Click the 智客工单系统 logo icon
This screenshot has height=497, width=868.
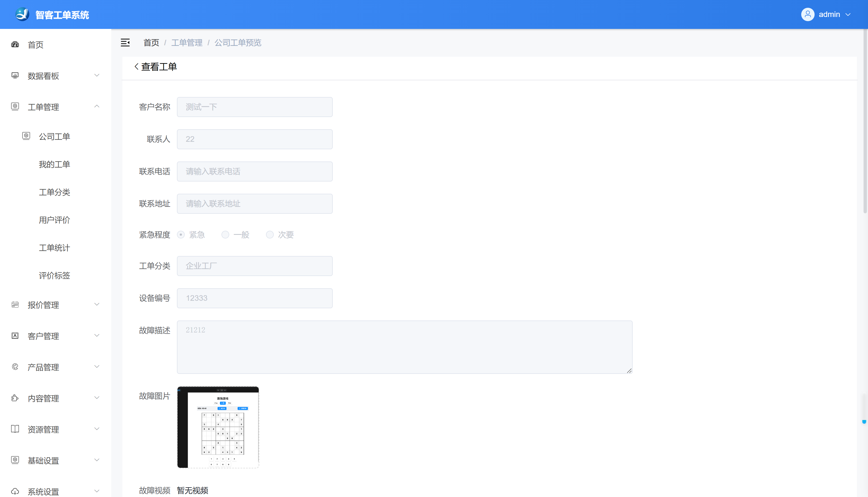[22, 14]
